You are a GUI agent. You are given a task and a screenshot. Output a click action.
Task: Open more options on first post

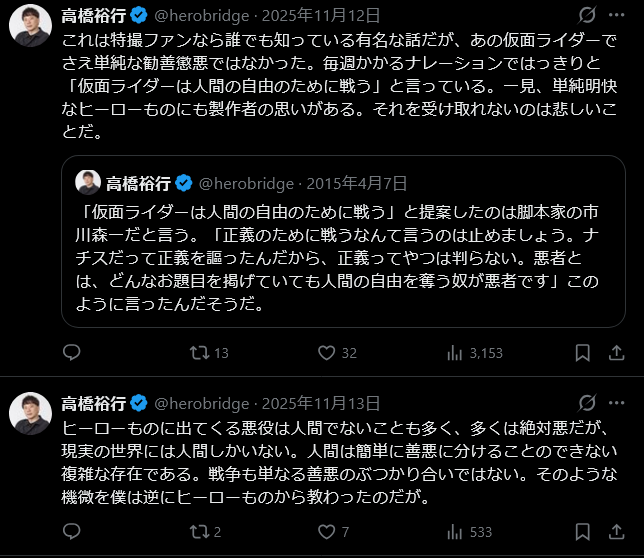pyautogui.click(x=619, y=16)
